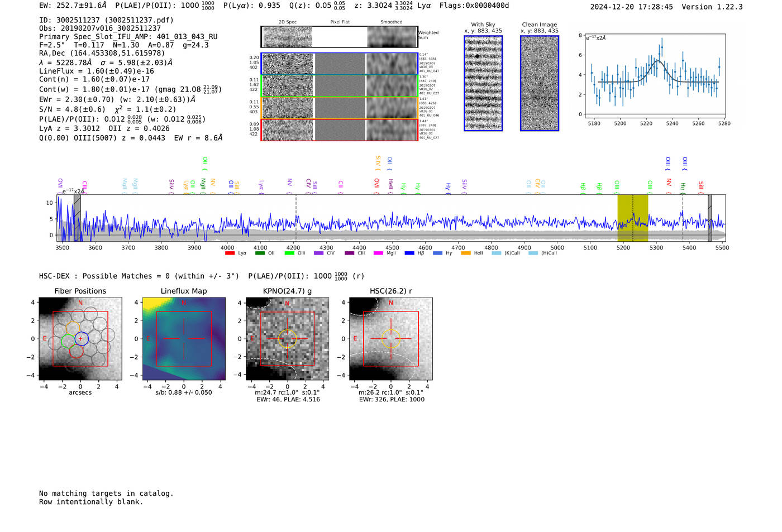Select the Flags:0x0000400d text
782x532 pixels.
pyautogui.click(x=474, y=6)
